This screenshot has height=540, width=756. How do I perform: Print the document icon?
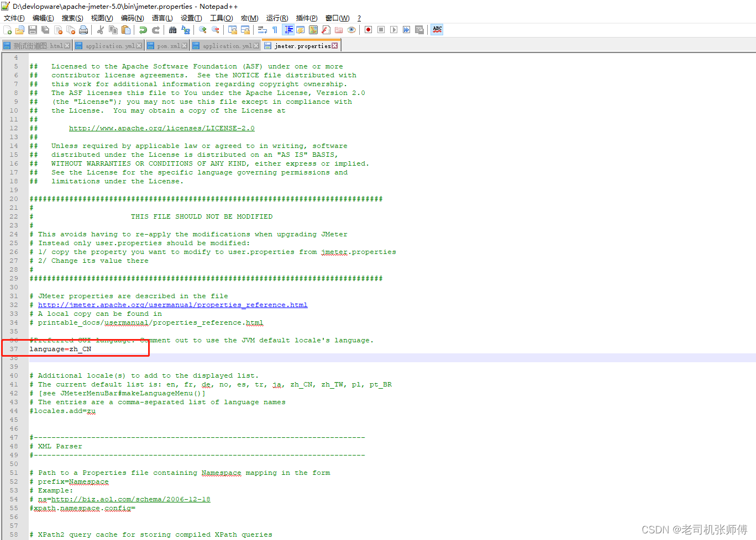83,30
